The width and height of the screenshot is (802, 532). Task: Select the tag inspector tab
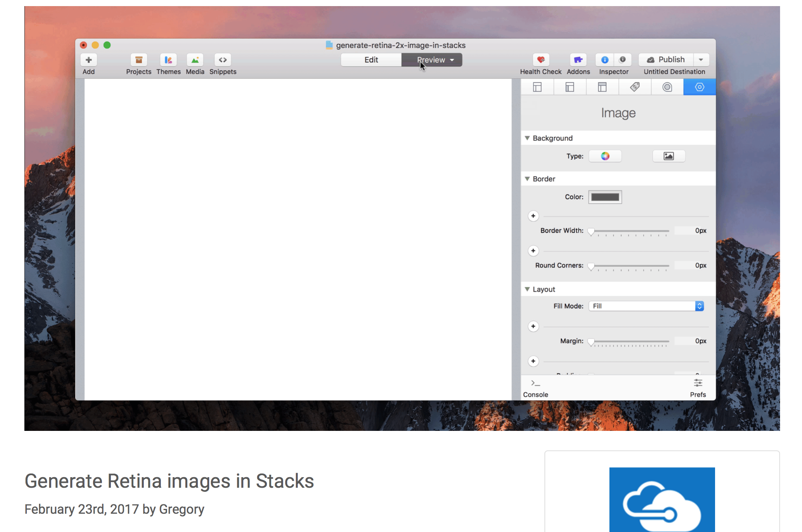coord(635,87)
